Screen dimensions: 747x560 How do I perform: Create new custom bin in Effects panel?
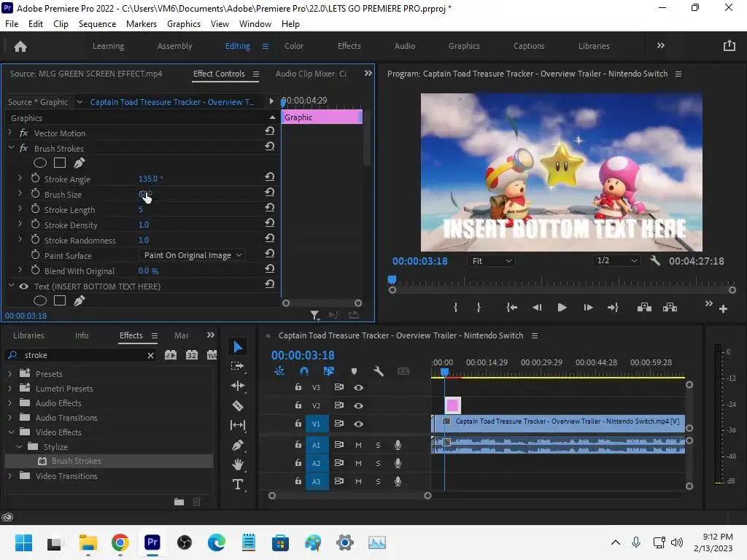(x=179, y=502)
